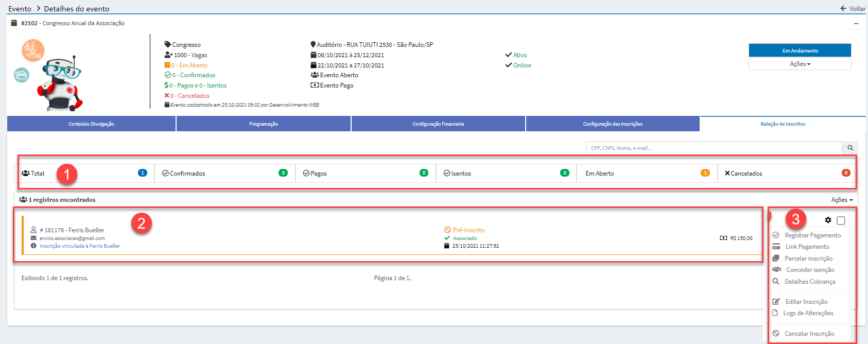Open the Ações dropdown under Em Andamento
The image size is (868, 344).
click(800, 64)
